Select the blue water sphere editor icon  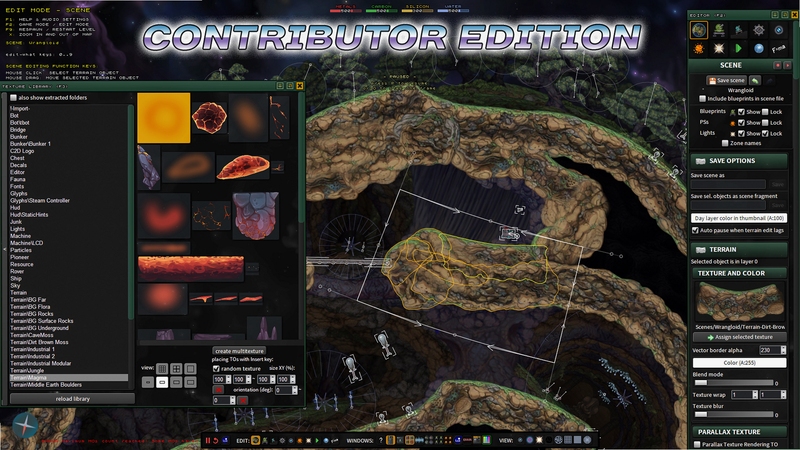click(x=759, y=48)
